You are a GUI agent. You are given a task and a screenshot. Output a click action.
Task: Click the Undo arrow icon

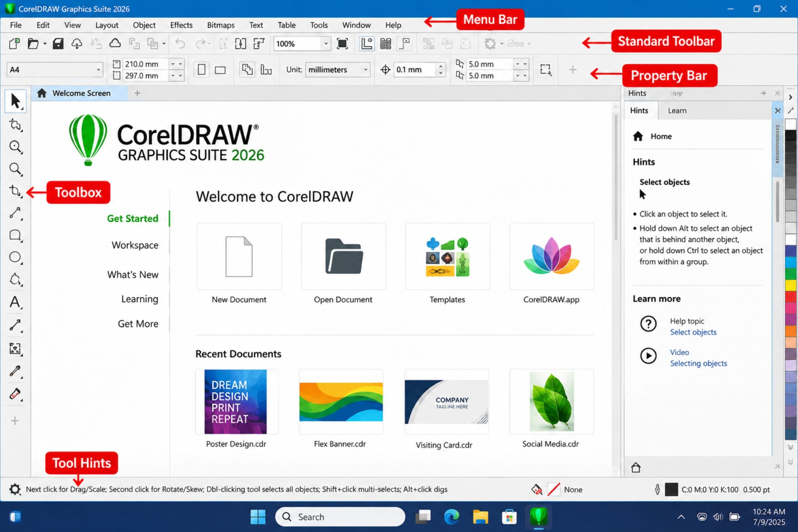(180, 43)
